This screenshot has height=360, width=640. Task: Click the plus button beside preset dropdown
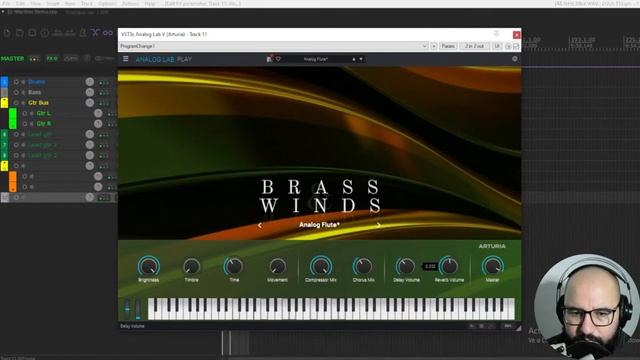coord(433,46)
